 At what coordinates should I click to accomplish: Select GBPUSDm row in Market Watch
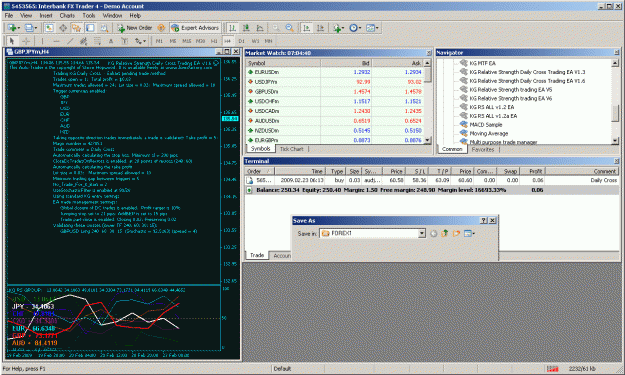[334, 92]
